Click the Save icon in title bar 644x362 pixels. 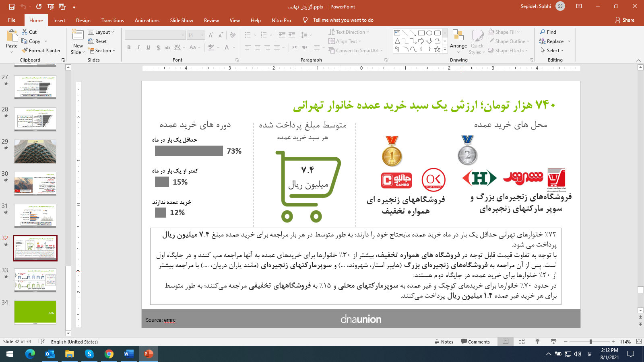[x=11, y=7]
